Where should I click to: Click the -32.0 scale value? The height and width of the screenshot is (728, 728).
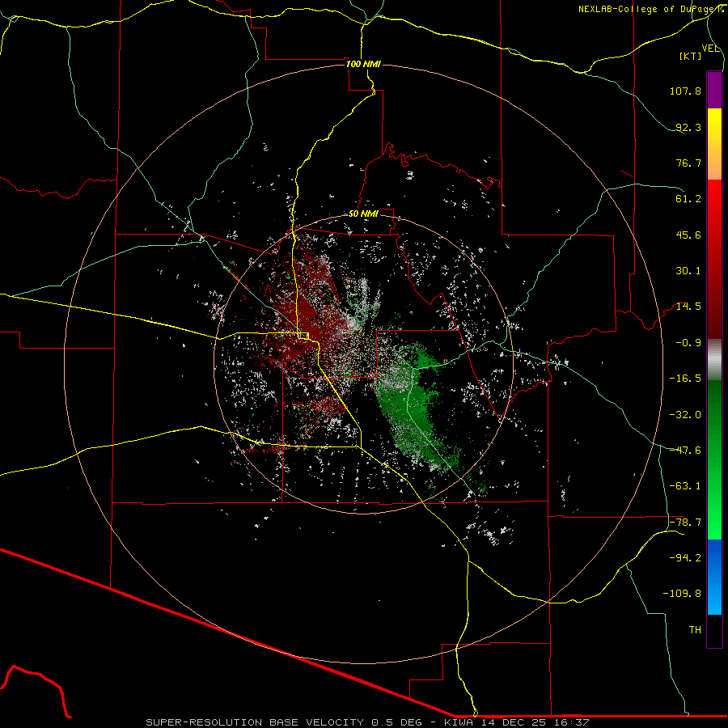pyautogui.click(x=685, y=415)
